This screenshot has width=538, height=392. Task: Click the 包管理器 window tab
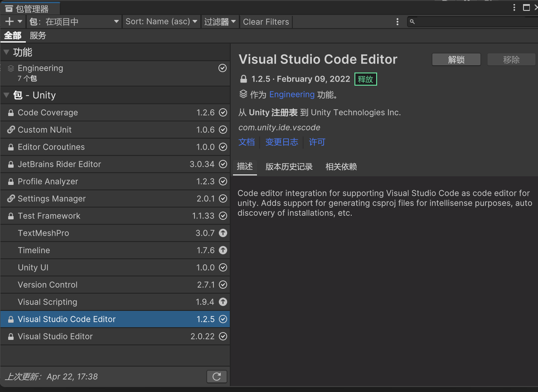click(30, 9)
